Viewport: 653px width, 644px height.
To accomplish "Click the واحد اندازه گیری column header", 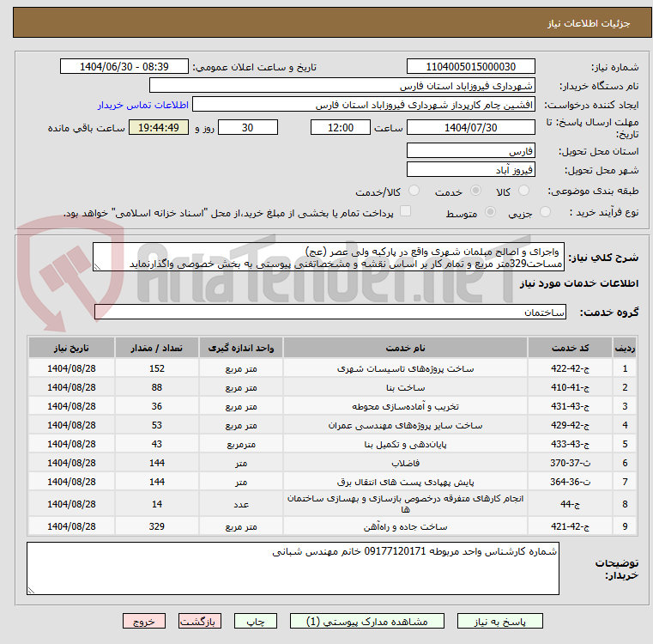I will click(x=241, y=348).
